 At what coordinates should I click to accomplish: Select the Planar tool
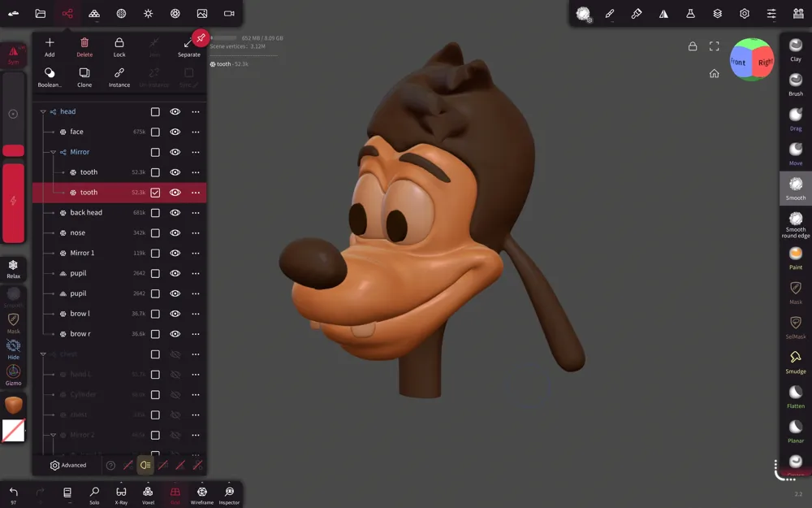[x=796, y=432]
